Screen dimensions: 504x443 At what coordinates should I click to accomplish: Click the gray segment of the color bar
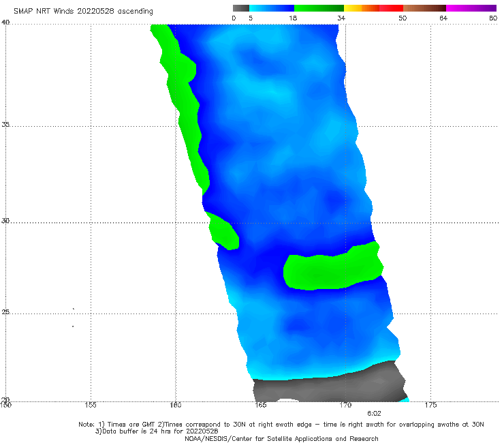pos(241,8)
